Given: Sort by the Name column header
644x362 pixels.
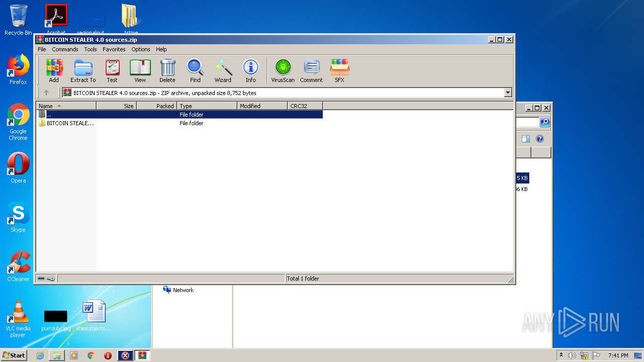Looking at the screenshot, I should tap(66, 106).
